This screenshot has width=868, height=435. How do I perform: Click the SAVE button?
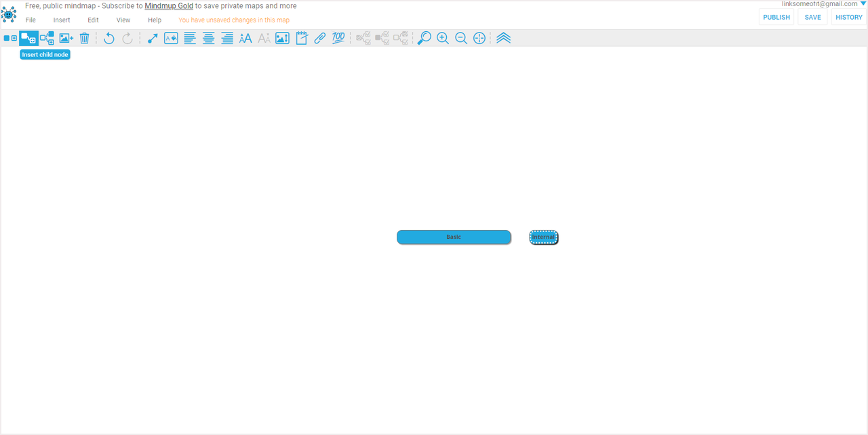[812, 17]
